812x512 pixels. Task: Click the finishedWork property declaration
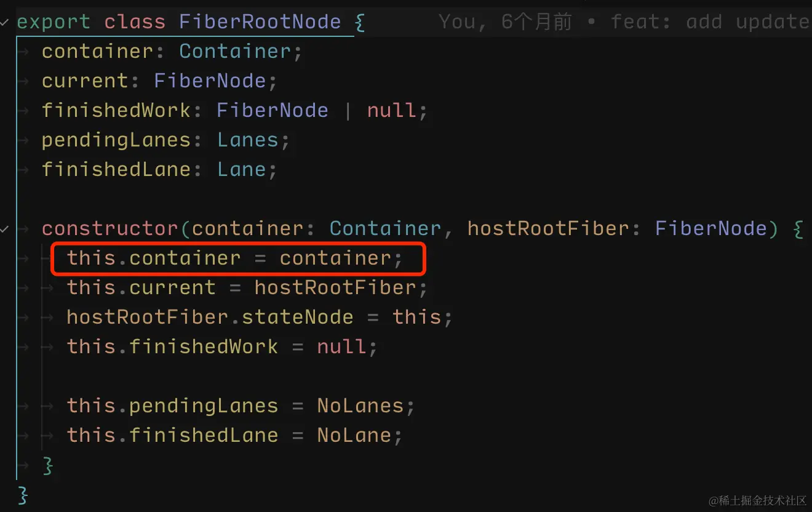pyautogui.click(x=116, y=111)
